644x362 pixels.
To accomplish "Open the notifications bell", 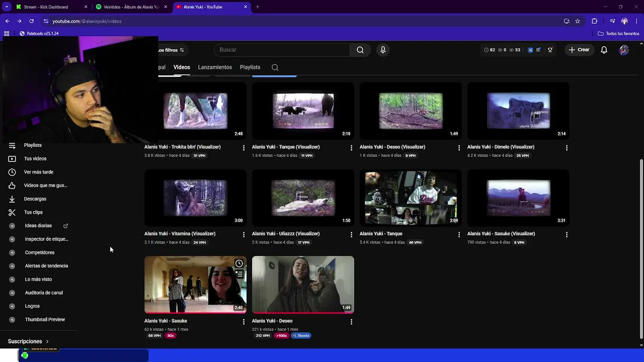I will [604, 50].
